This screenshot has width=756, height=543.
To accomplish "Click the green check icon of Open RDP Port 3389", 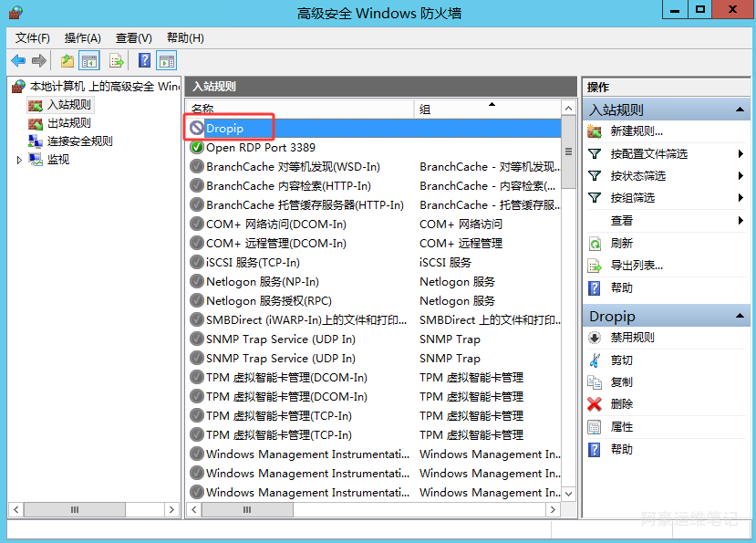I will (x=197, y=147).
